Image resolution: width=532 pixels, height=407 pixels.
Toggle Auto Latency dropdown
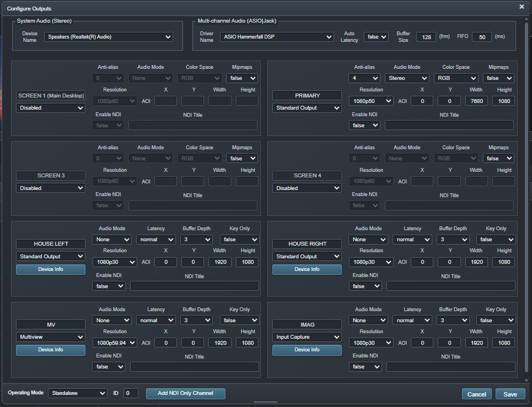pos(376,36)
